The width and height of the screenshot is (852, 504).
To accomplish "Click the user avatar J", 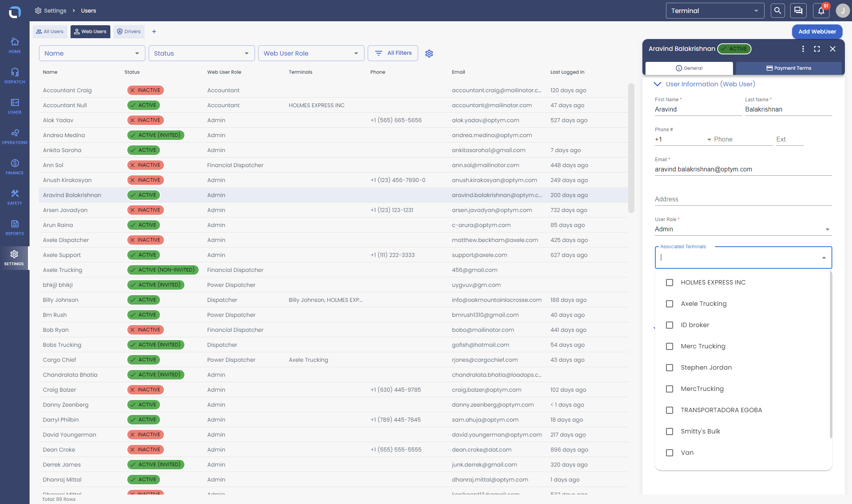I will tap(843, 11).
